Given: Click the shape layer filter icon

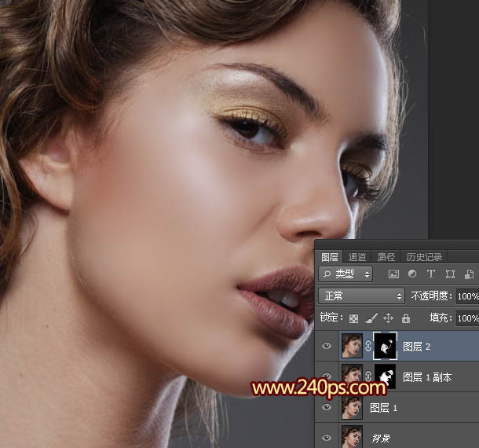Looking at the screenshot, I should 450,274.
